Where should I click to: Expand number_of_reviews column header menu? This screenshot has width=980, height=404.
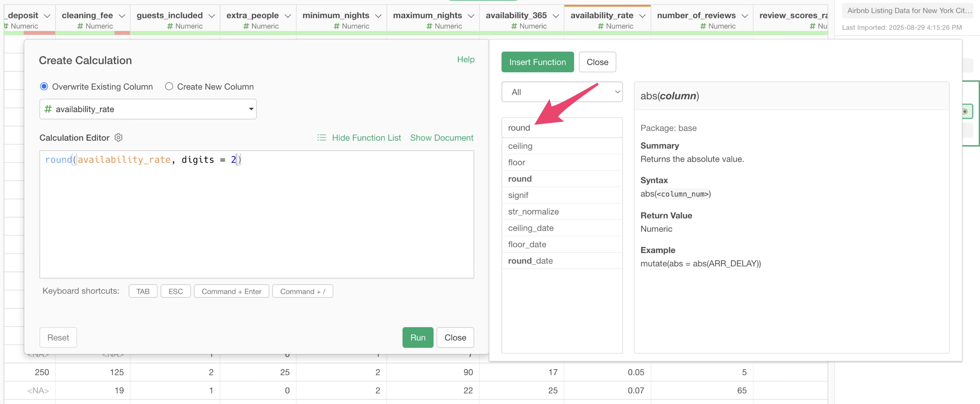[x=745, y=16]
